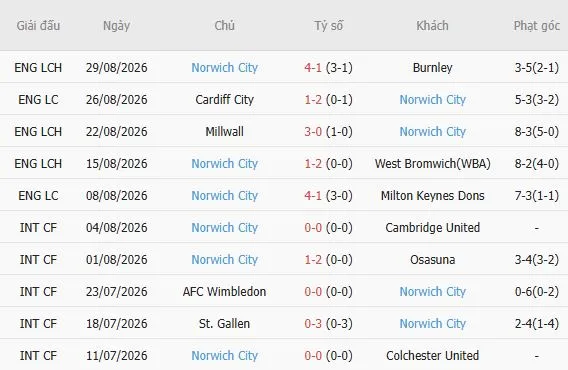The image size is (568, 370).
Task: Open the 4-1 score against Burnley
Action: tap(313, 67)
